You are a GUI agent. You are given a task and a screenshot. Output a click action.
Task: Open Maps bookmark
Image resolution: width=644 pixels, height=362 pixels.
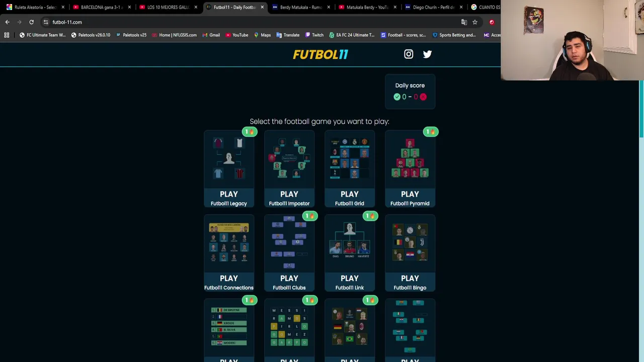(x=262, y=35)
